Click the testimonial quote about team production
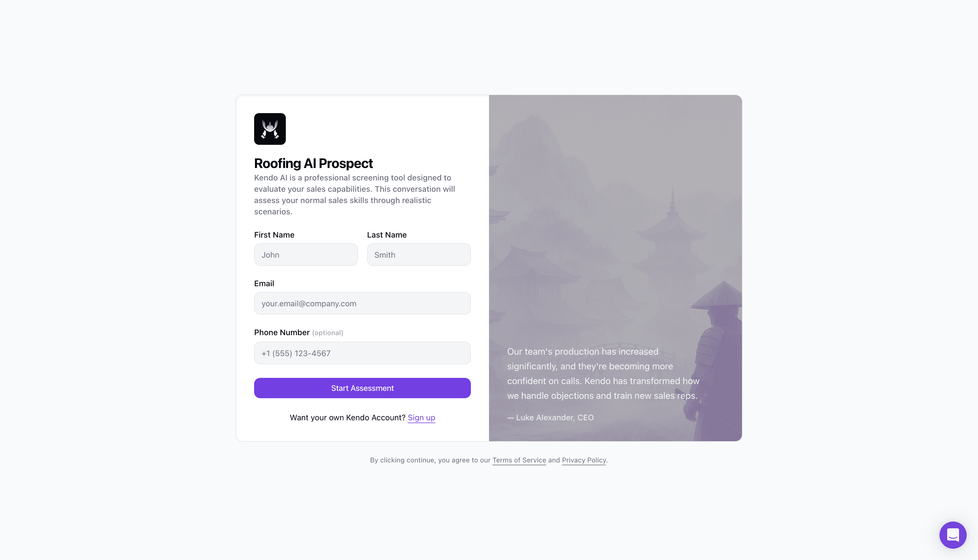 click(x=603, y=373)
